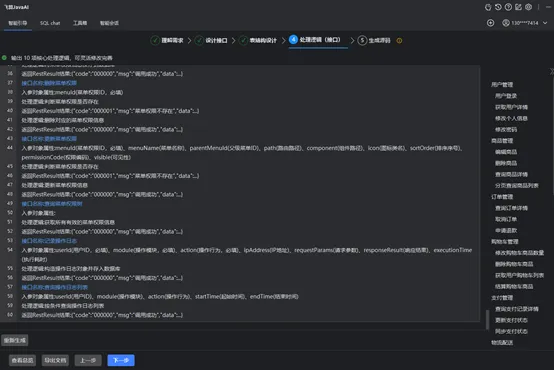
Task: Click the 上一步 button
Action: (88, 360)
